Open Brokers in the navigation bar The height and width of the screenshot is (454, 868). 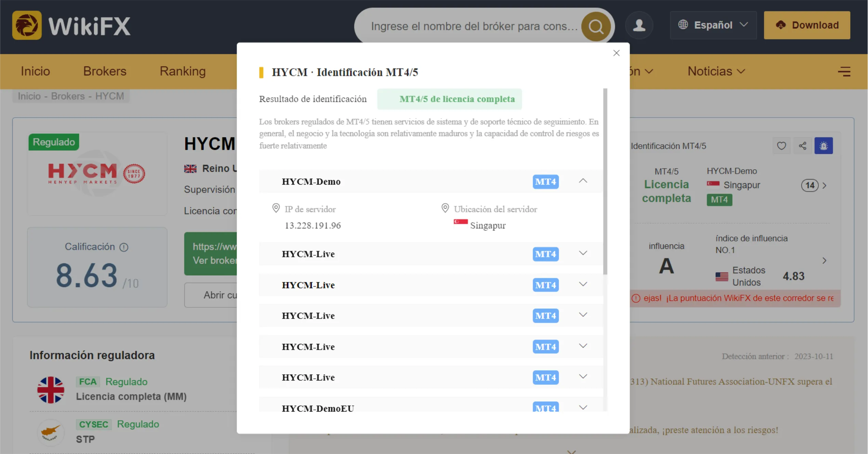[x=105, y=71]
